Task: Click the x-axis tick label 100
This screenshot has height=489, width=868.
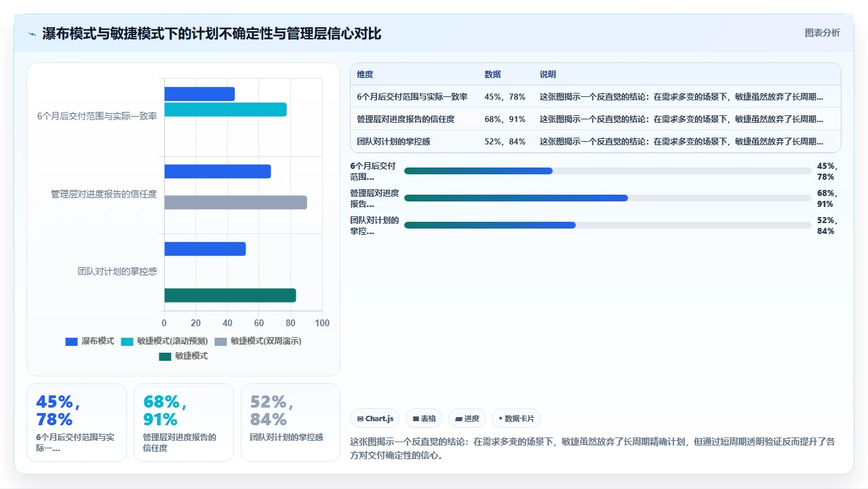Action: (322, 324)
